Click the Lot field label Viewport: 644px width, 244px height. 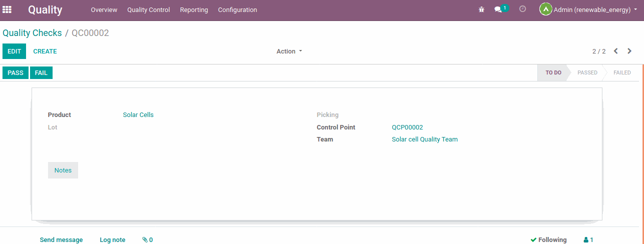53,127
